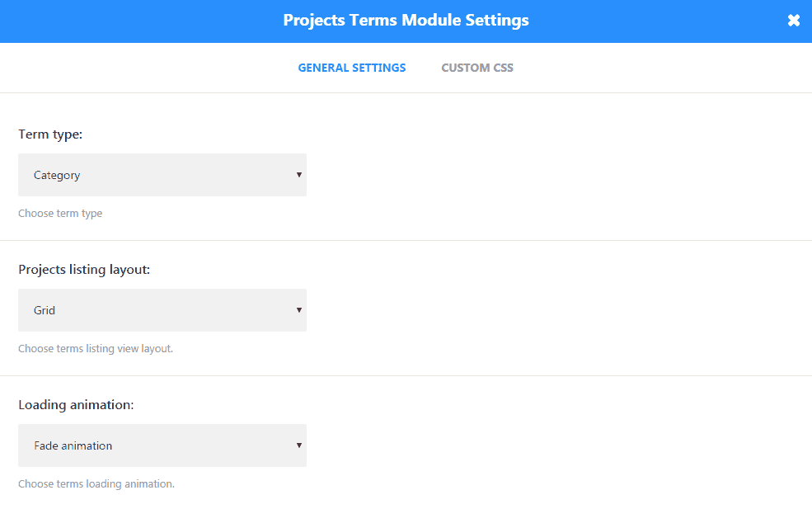The image size is (812, 509).
Task: Open the Custom CSS tab
Action: [477, 68]
